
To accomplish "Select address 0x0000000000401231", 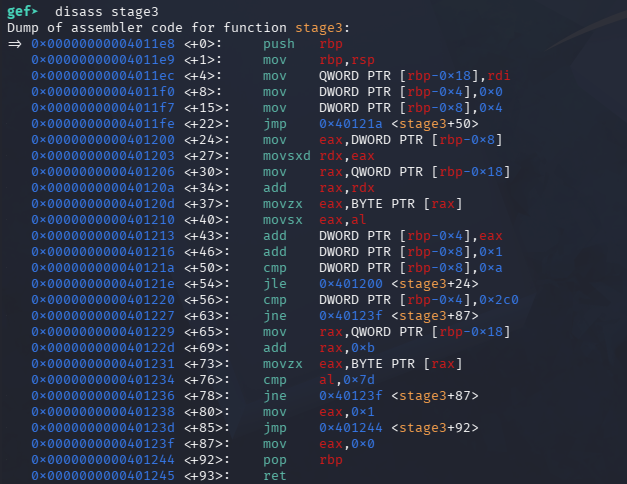I will 103,364.
